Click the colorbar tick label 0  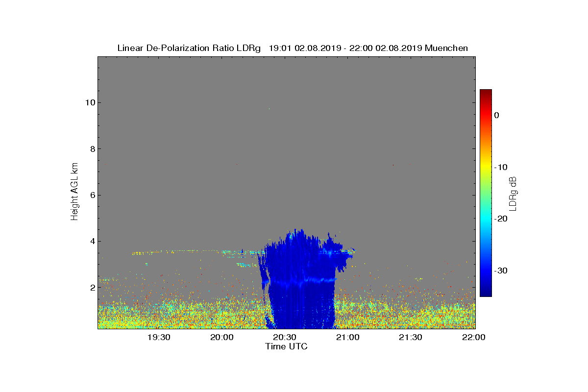coord(497,115)
